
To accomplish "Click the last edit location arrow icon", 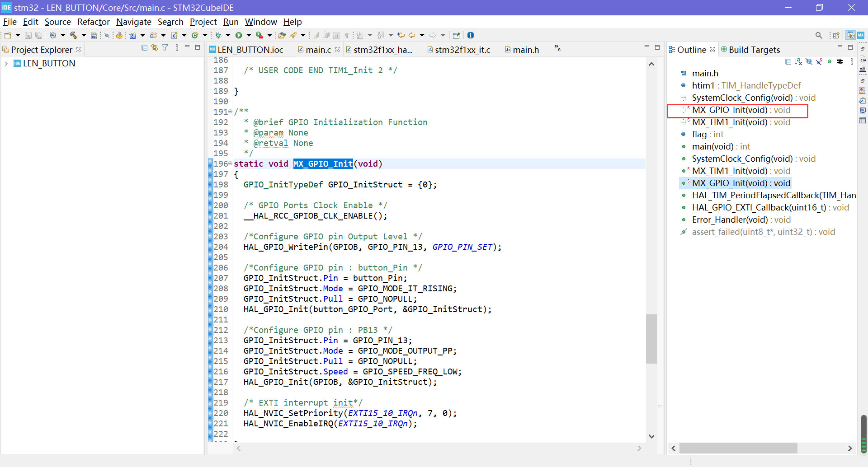I will 401,35.
